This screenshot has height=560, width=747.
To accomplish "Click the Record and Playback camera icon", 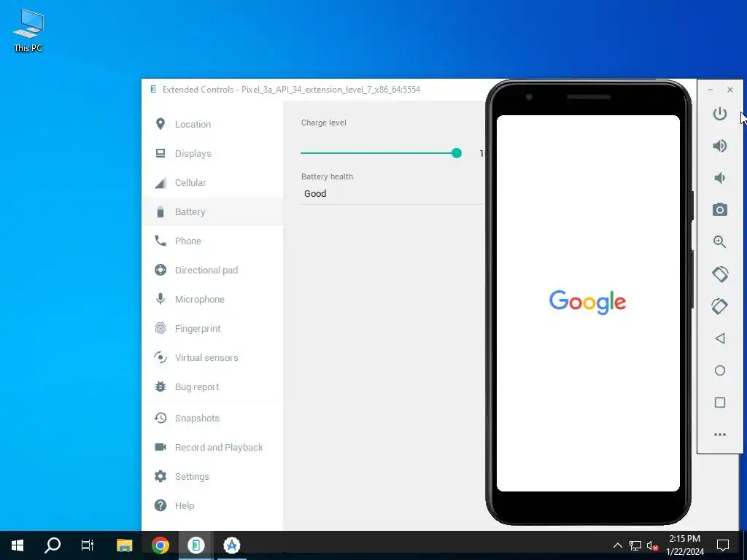I will 160,447.
